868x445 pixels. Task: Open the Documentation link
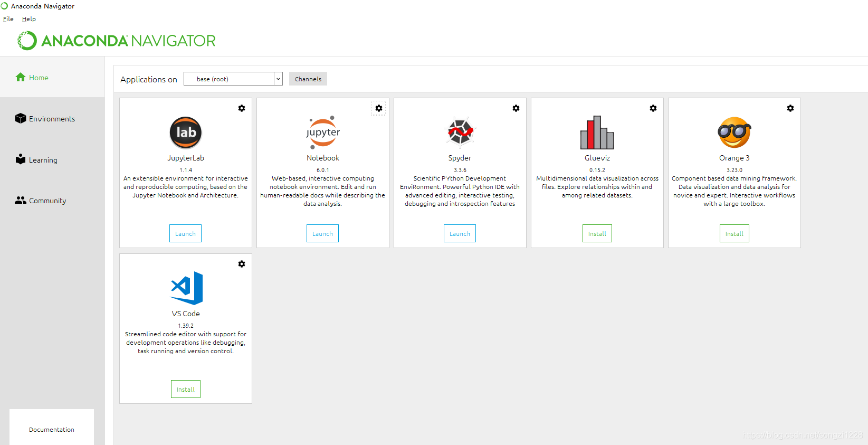pos(52,429)
